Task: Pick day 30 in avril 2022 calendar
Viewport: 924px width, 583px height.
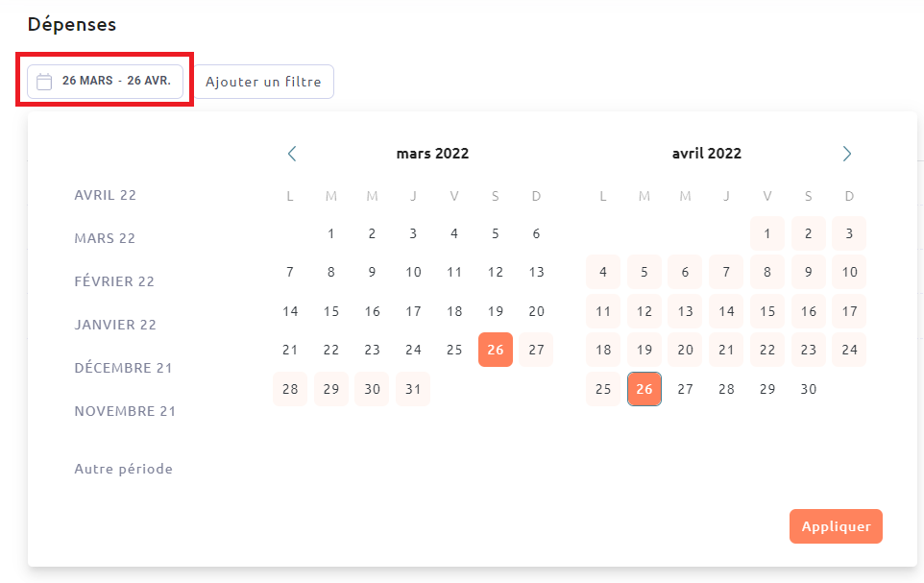Action: point(809,389)
